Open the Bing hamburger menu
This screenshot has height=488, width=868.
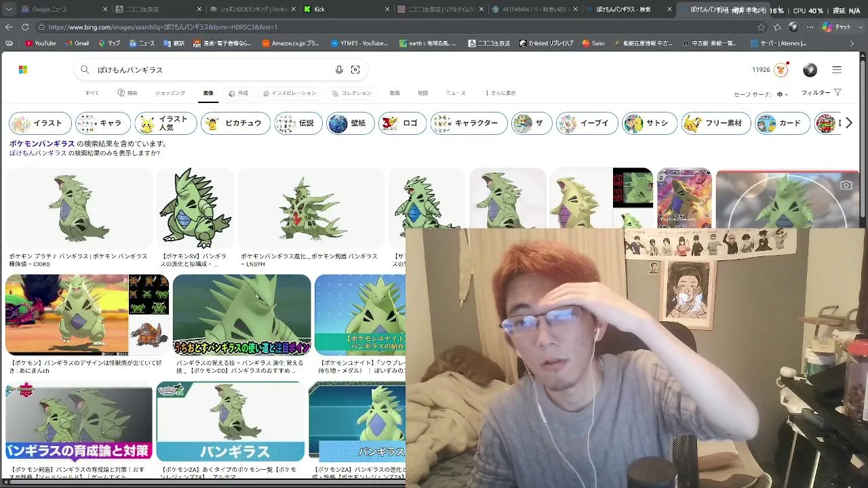click(837, 70)
